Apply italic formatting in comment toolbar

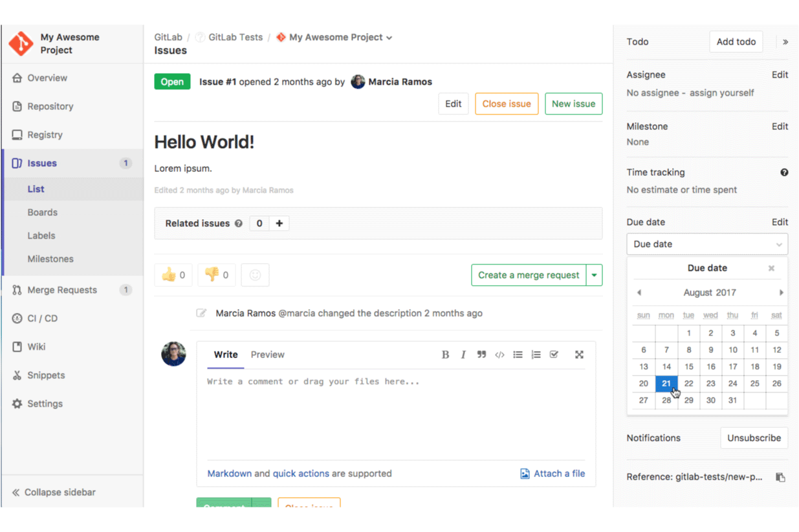click(463, 354)
